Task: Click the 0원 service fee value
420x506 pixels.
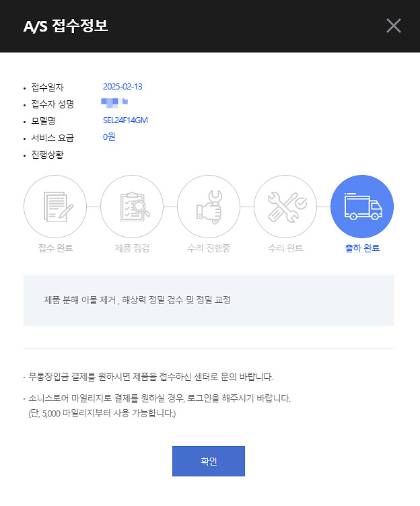Action: tap(109, 137)
